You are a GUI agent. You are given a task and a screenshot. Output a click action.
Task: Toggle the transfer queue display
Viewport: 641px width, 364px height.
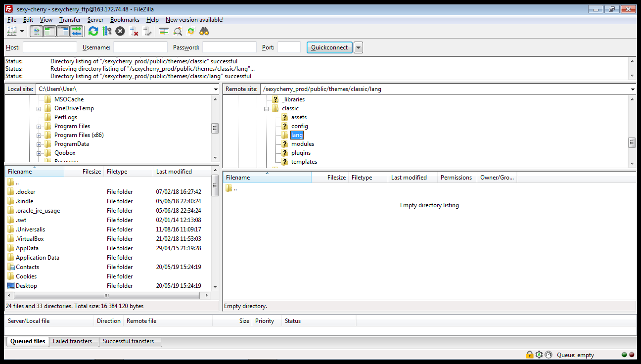coord(76,31)
